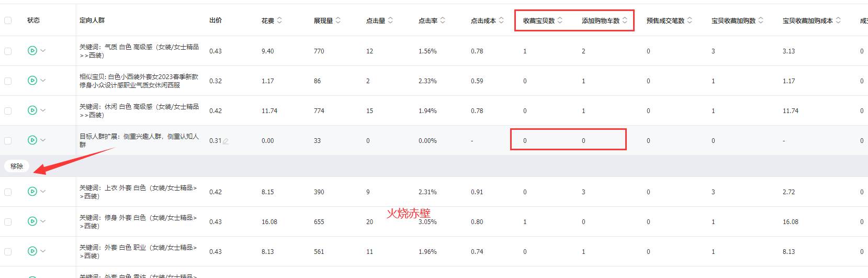868x278 pixels.
Task: Tick the select-all checkbox in header
Action: click(8, 20)
